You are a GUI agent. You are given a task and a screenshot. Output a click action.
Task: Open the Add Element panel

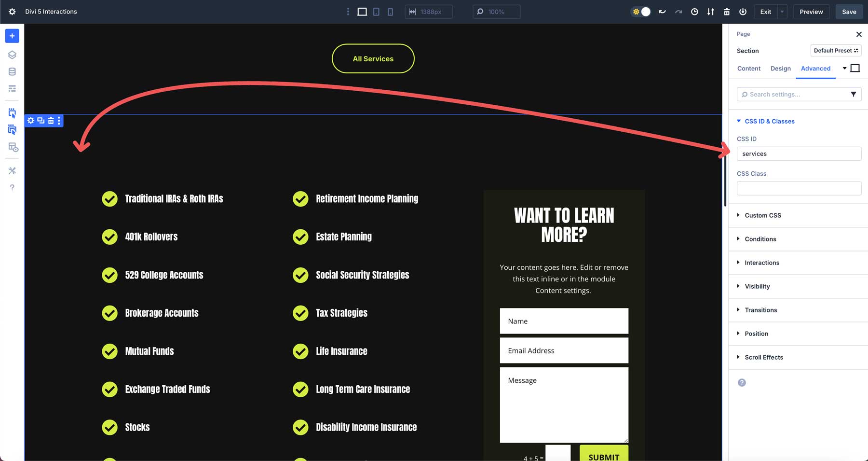click(x=12, y=35)
